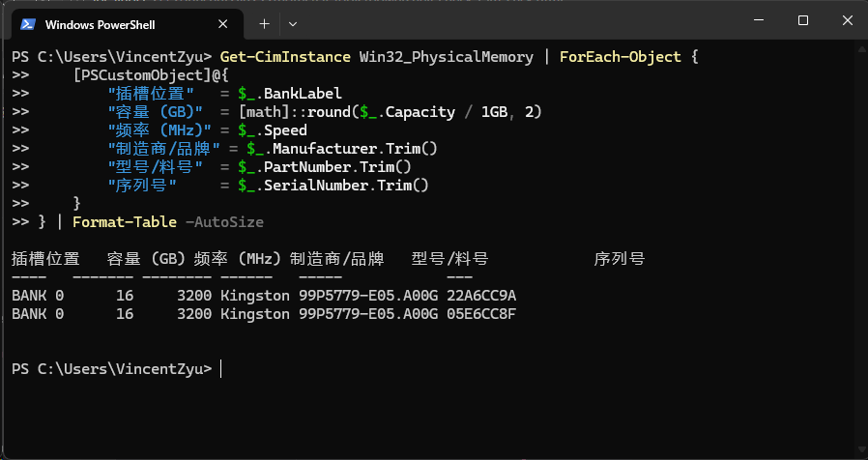Click the empty title bar area
This screenshot has height=460, width=868.
(520, 22)
